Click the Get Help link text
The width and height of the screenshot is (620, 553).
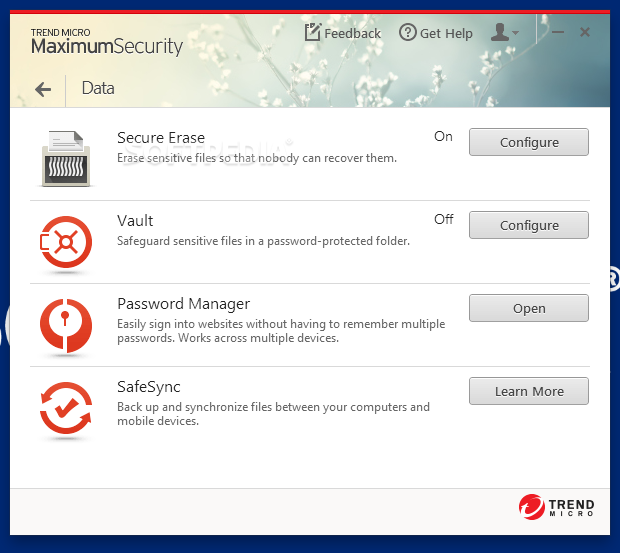click(446, 34)
